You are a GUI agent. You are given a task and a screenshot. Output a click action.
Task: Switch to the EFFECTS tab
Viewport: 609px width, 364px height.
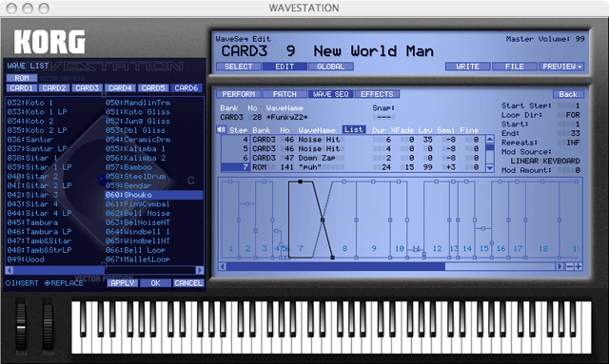tap(377, 94)
